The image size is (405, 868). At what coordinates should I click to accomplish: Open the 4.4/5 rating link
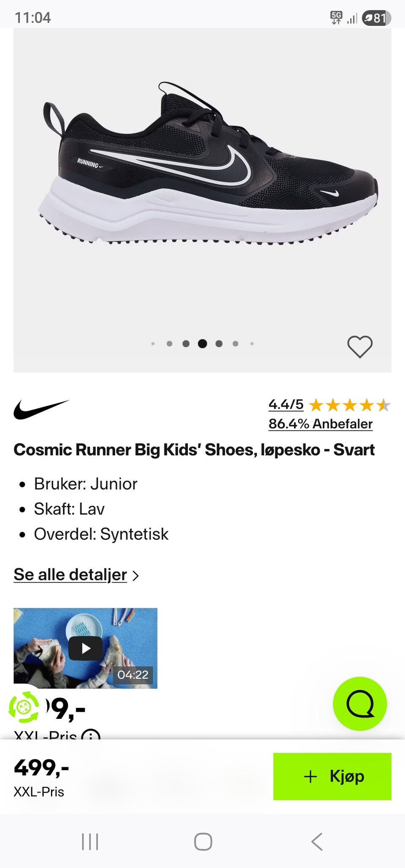286,405
